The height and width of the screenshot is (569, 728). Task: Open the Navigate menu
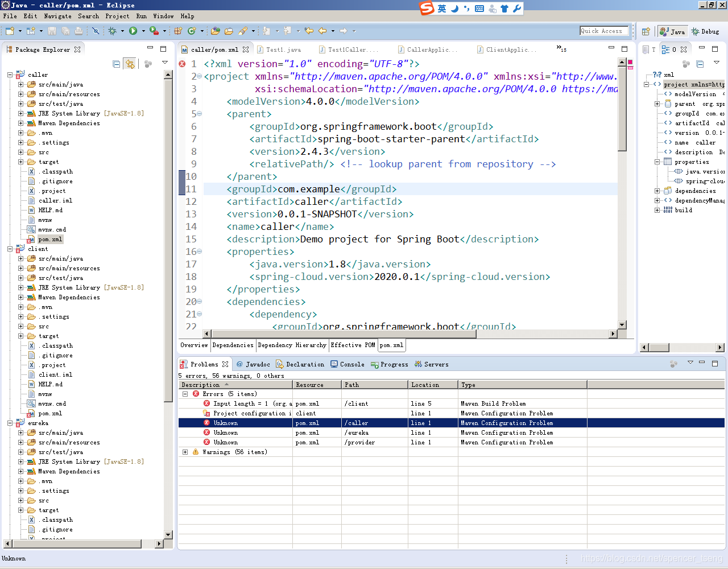[x=57, y=16]
